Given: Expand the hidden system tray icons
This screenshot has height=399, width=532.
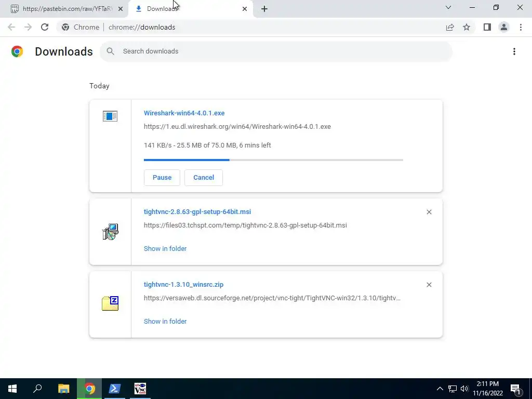Looking at the screenshot, I should coord(440,389).
